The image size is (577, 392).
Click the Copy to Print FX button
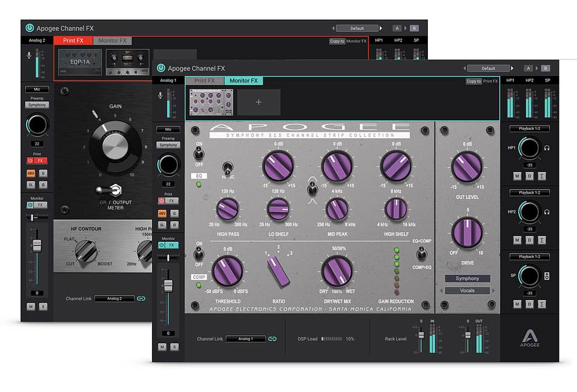(474, 81)
